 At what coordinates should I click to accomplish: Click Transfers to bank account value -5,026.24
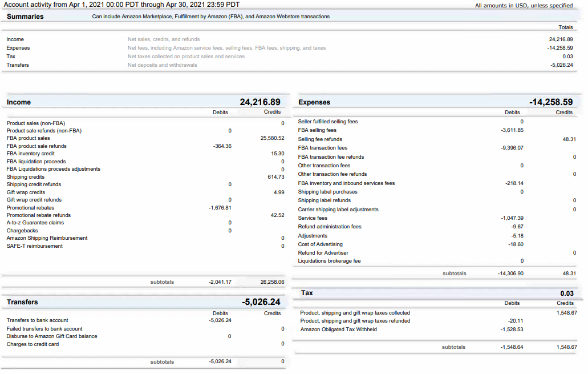click(x=220, y=320)
